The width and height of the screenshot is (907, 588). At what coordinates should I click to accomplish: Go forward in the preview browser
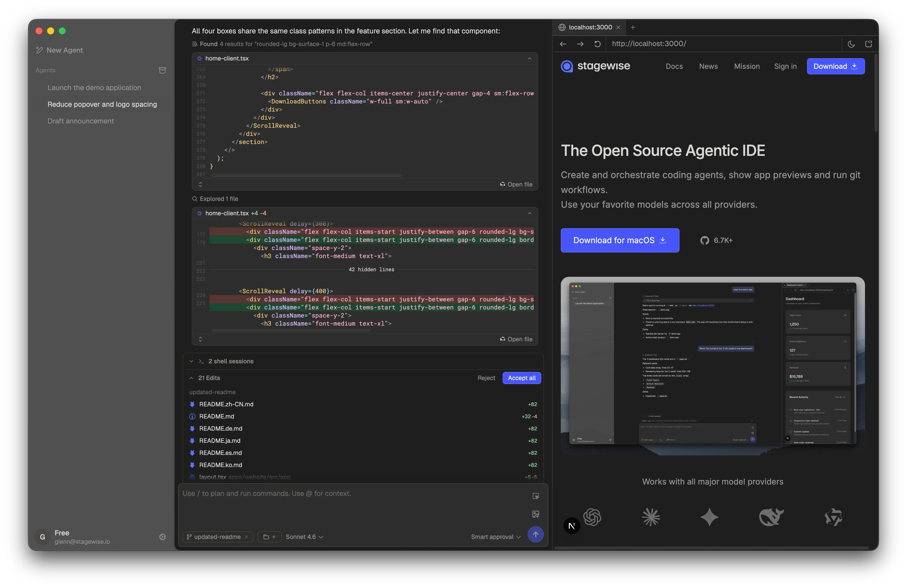(580, 44)
